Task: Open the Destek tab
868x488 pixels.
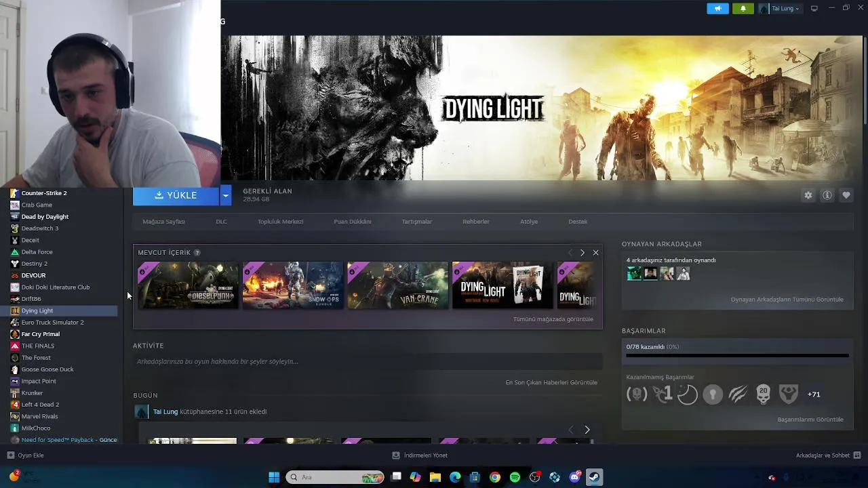Action: click(x=578, y=222)
